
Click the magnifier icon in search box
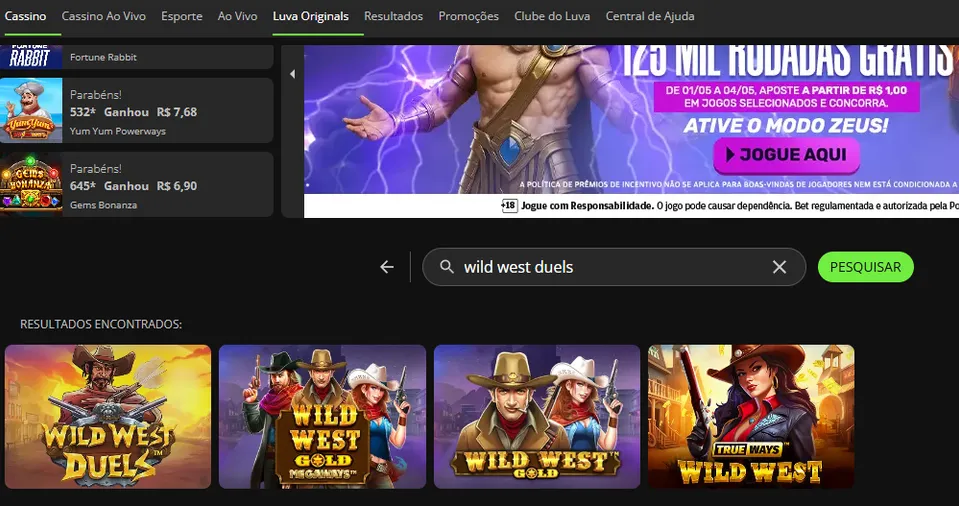(x=447, y=267)
